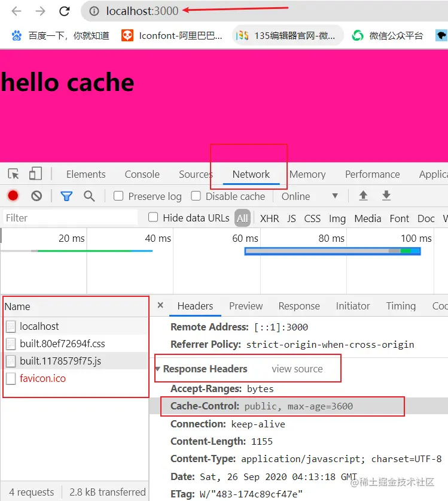Viewport: 448px width, 501px height.
Task: Go forward in browser history
Action: click(x=40, y=11)
